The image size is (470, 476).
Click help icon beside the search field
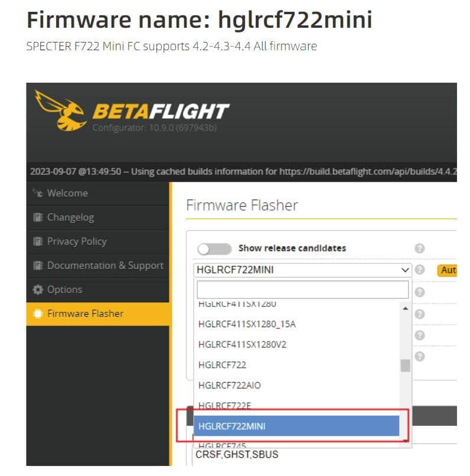coord(420,292)
